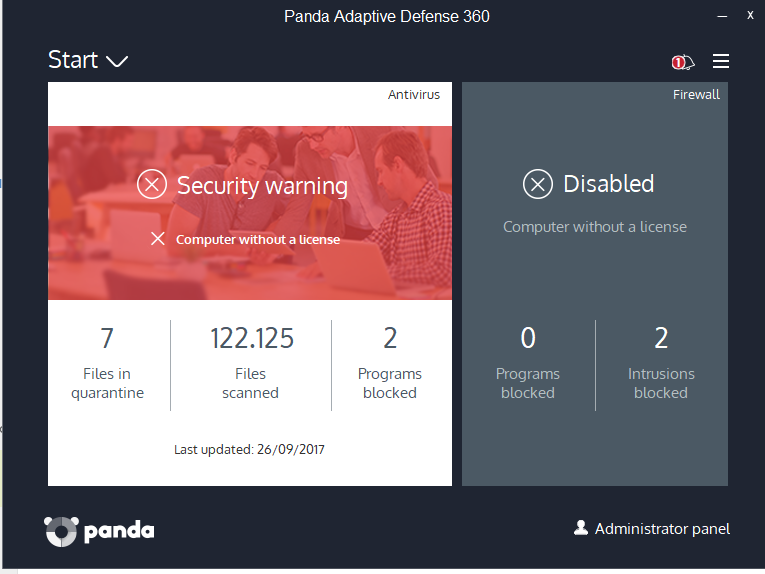Click the Antivirus panel label

(x=414, y=95)
